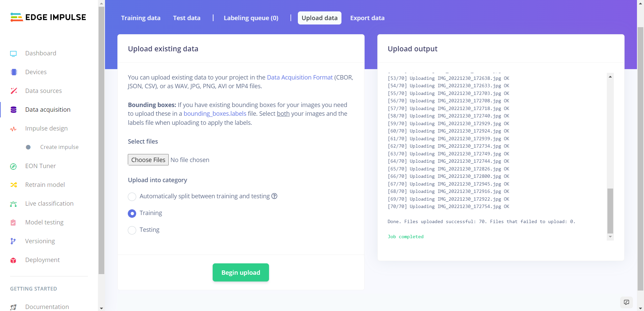Viewport: 644px width, 311px height.
Task: Open Documentation under Getting Started
Action: (47, 307)
